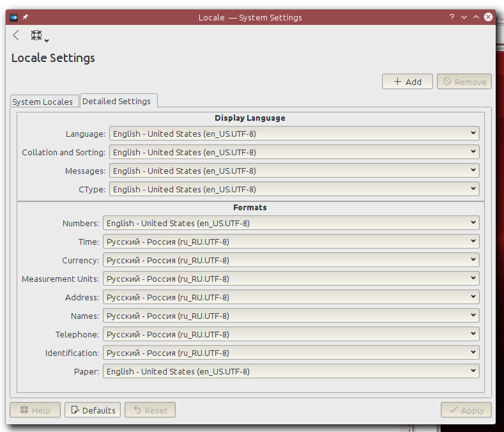Click the Defaults button
The width and height of the screenshot is (504, 432).
[93, 410]
